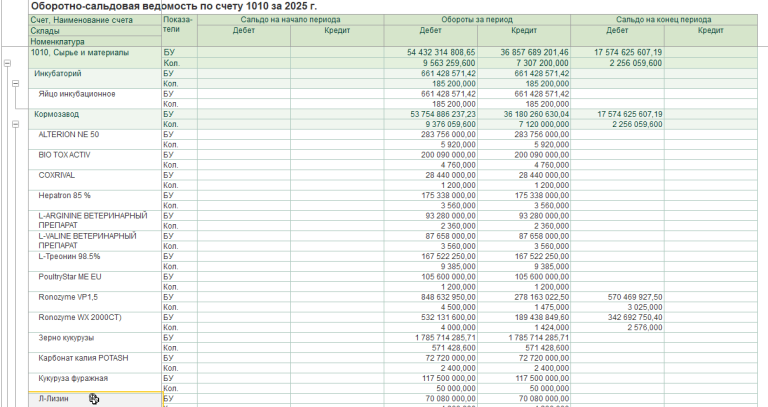Select the ALTERION NE 50 item

point(69,134)
